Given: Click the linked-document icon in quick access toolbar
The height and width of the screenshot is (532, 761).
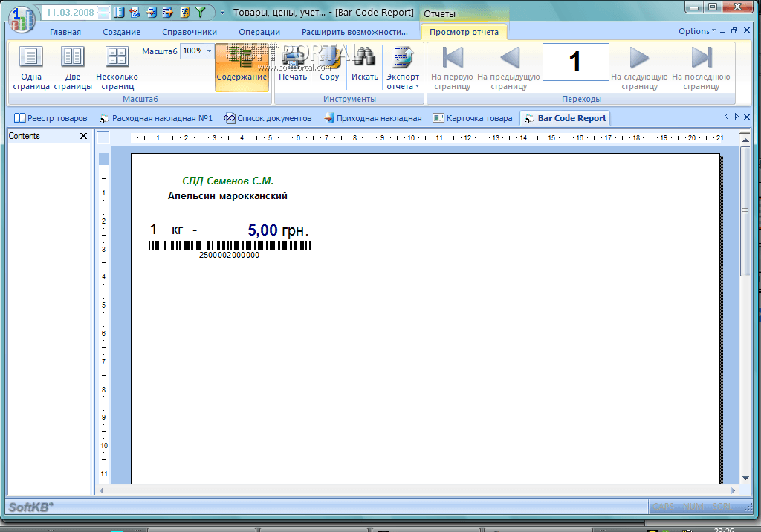Looking at the screenshot, I should click(135, 13).
